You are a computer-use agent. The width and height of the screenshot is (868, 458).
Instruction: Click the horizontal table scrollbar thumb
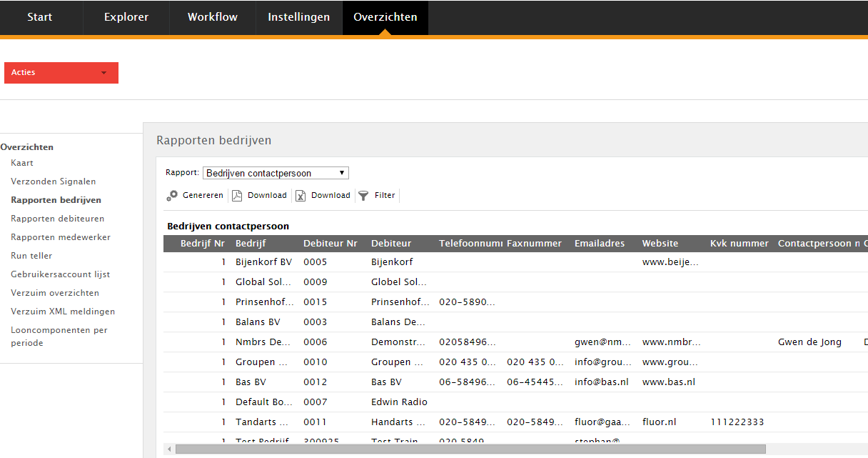click(470, 449)
